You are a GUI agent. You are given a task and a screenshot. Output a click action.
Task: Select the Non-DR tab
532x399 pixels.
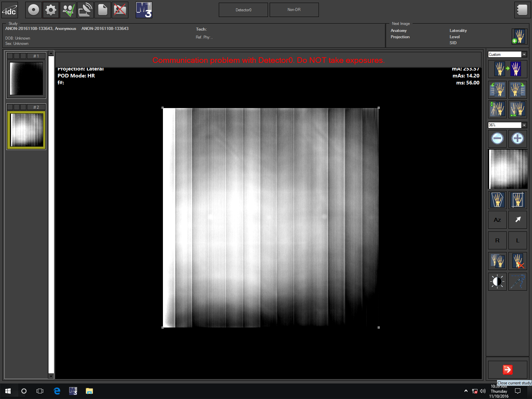click(294, 10)
